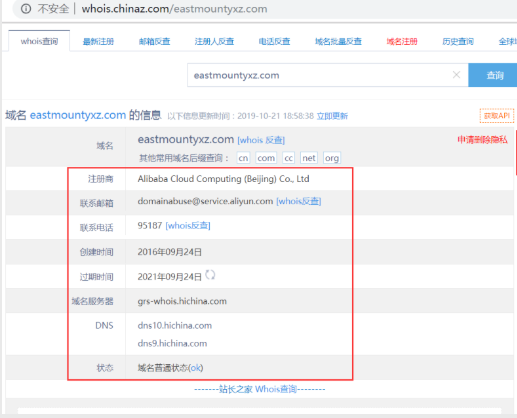
Task: Open the 邮箱反查 tab
Action: click(155, 42)
